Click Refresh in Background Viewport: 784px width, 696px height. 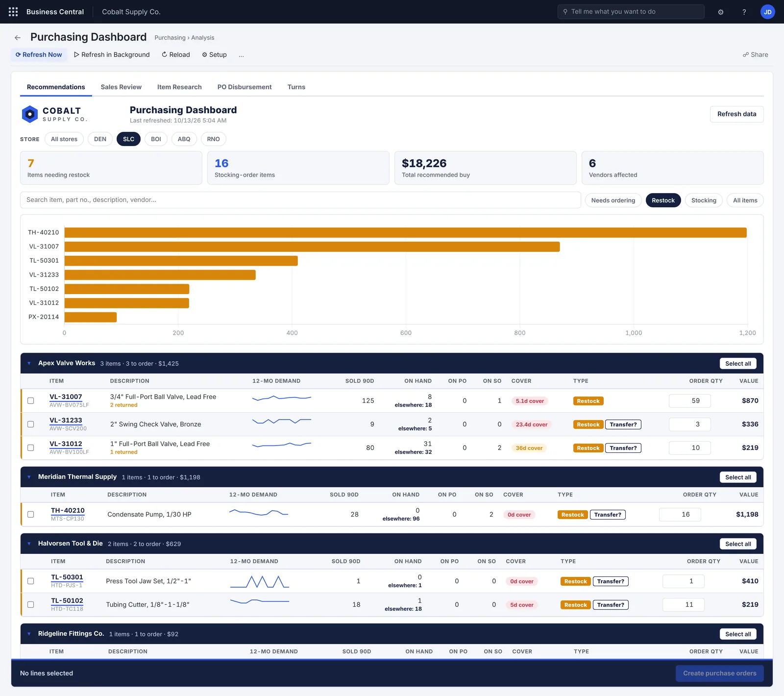[112, 55]
